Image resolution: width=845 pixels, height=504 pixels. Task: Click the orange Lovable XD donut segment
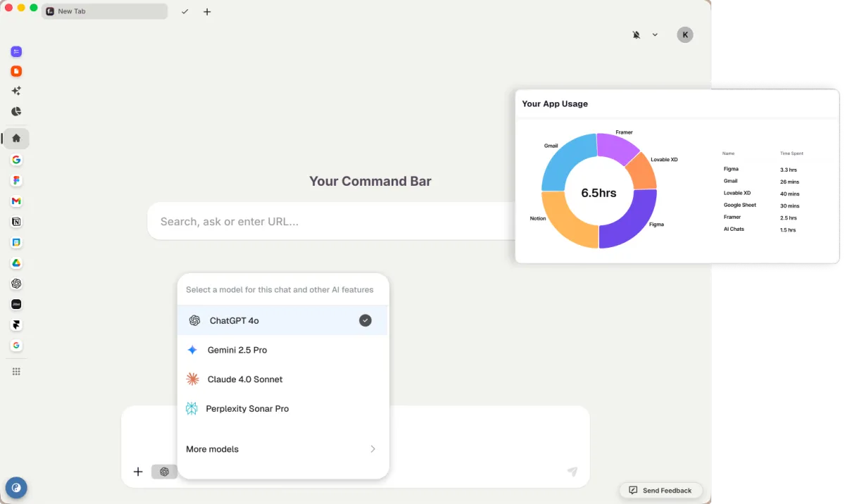click(642, 172)
